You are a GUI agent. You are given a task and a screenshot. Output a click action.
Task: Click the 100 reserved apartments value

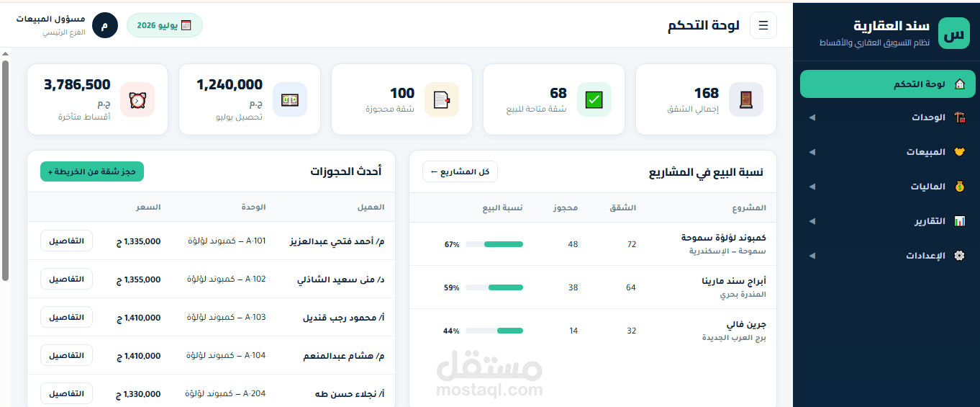(402, 93)
